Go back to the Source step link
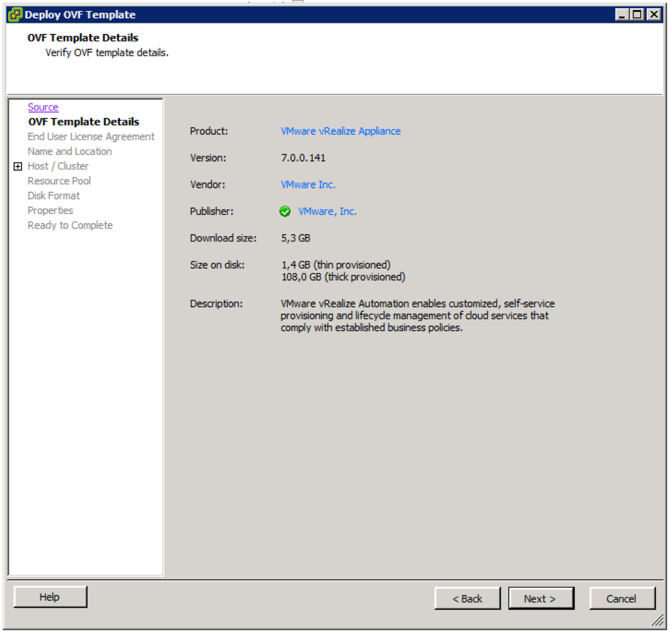 coord(43,107)
